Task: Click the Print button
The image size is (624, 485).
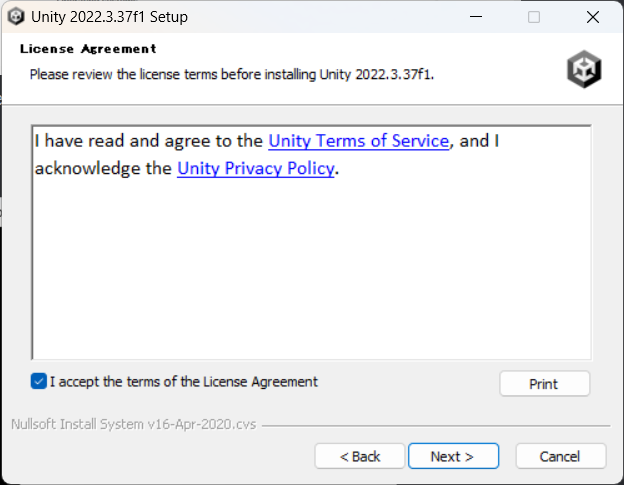Action: [x=544, y=384]
